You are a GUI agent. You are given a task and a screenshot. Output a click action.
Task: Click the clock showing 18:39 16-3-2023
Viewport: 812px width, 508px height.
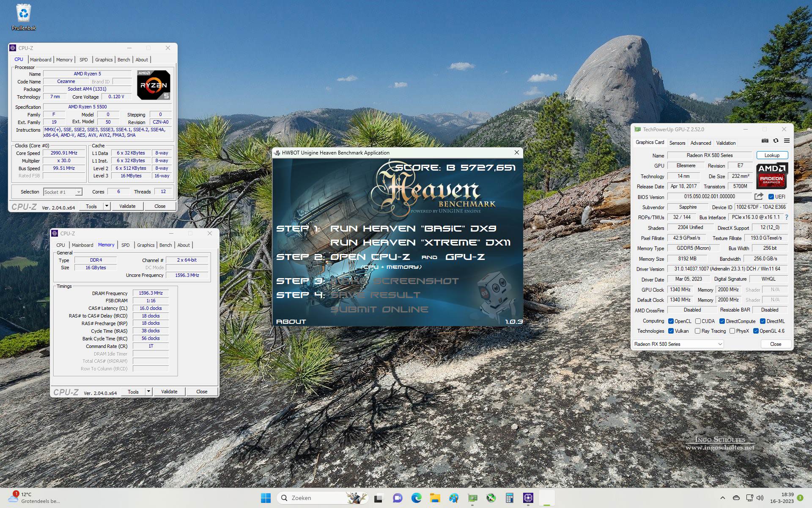tap(782, 498)
